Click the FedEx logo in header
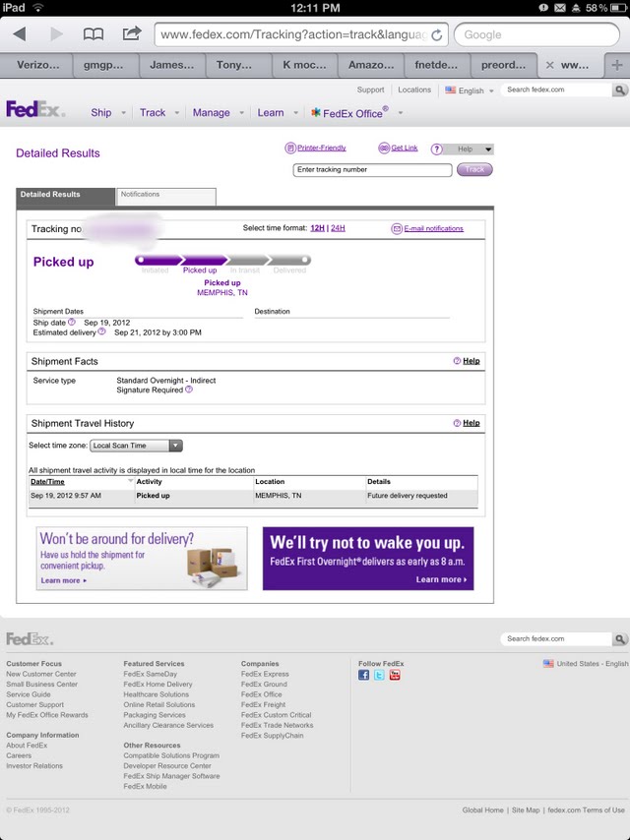This screenshot has height=840, width=630. (35, 109)
